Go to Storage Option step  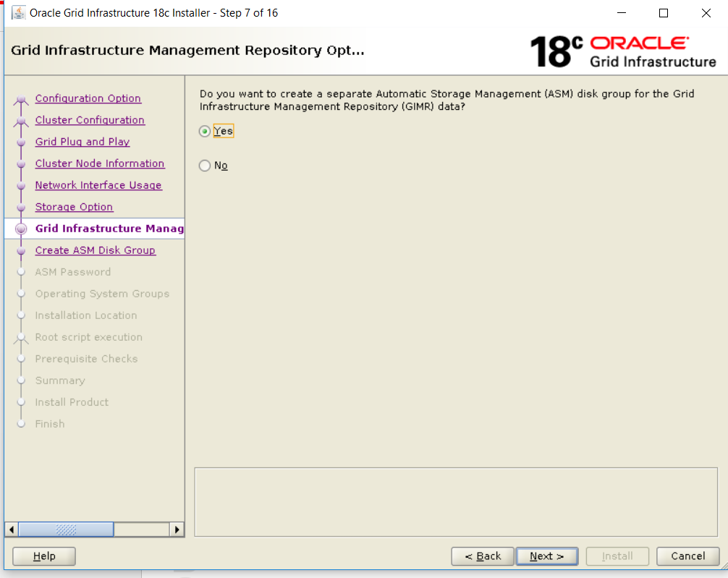74,207
